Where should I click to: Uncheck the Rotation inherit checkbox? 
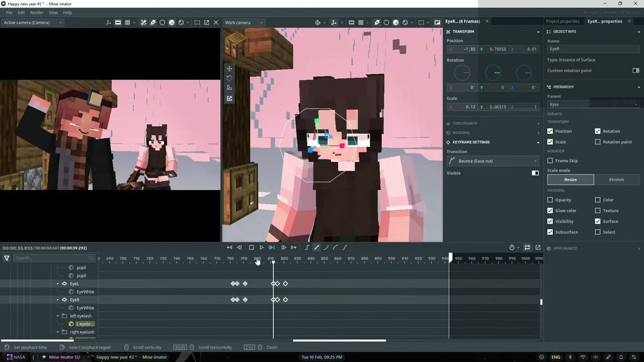[598, 131]
